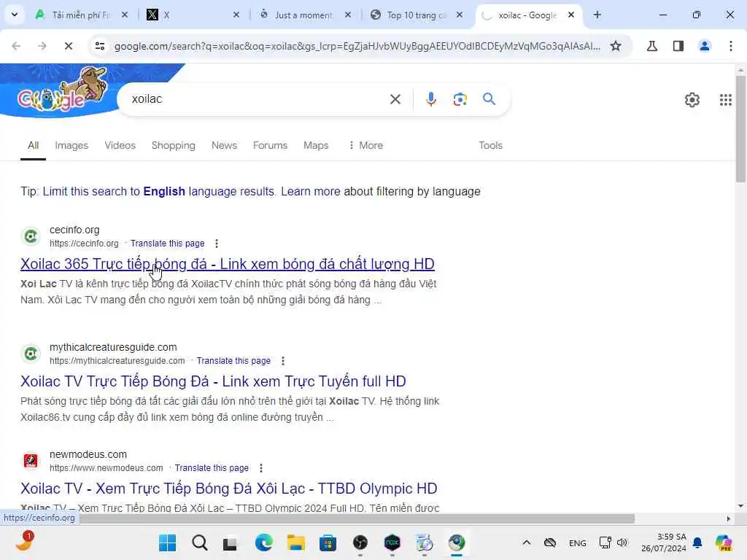Open the volume speaker control
Image resolution: width=747 pixels, height=560 pixels.
[622, 542]
